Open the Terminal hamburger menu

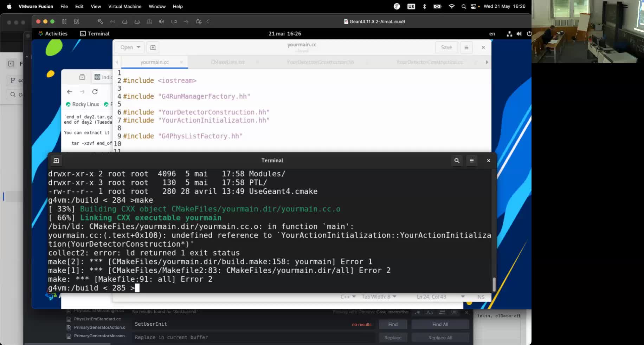tap(472, 161)
